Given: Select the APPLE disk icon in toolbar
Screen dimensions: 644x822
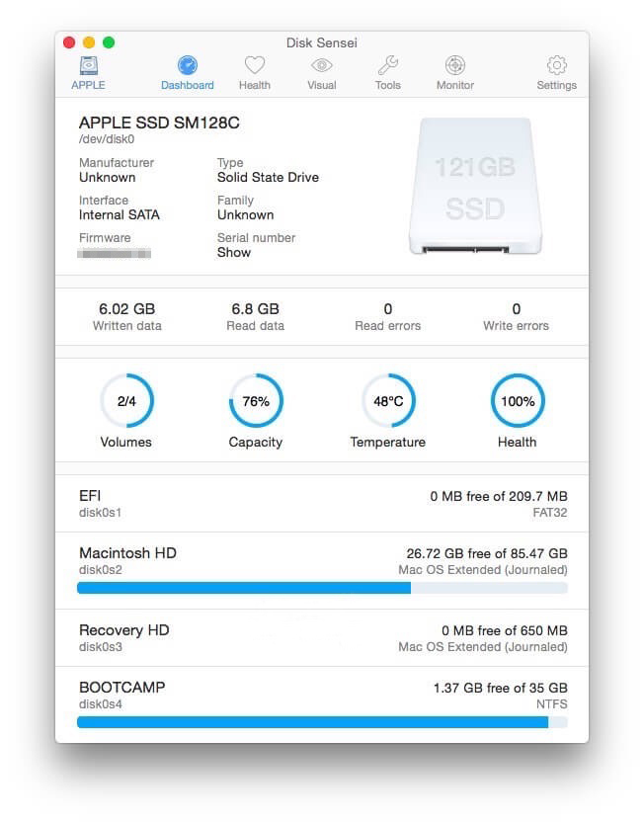Looking at the screenshot, I should (x=88, y=67).
